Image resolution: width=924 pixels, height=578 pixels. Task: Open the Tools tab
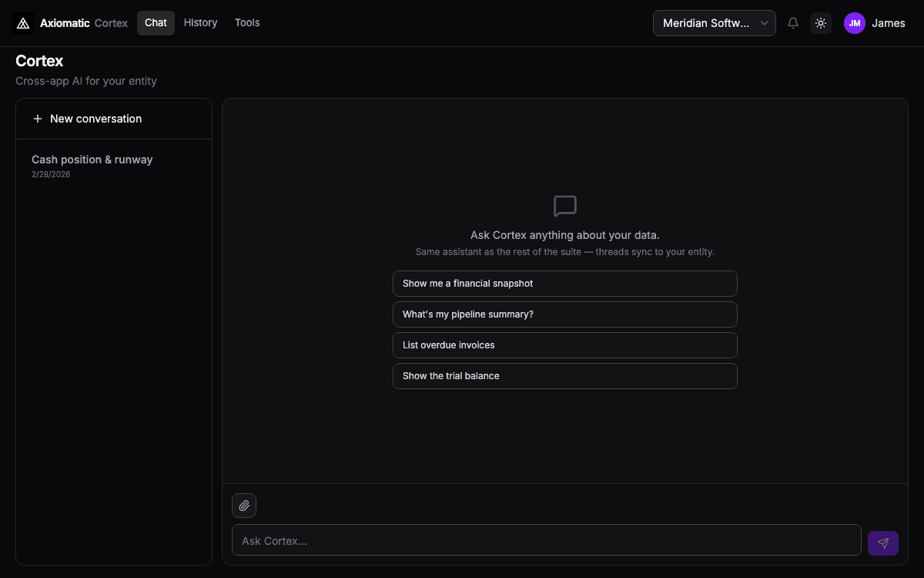(247, 22)
